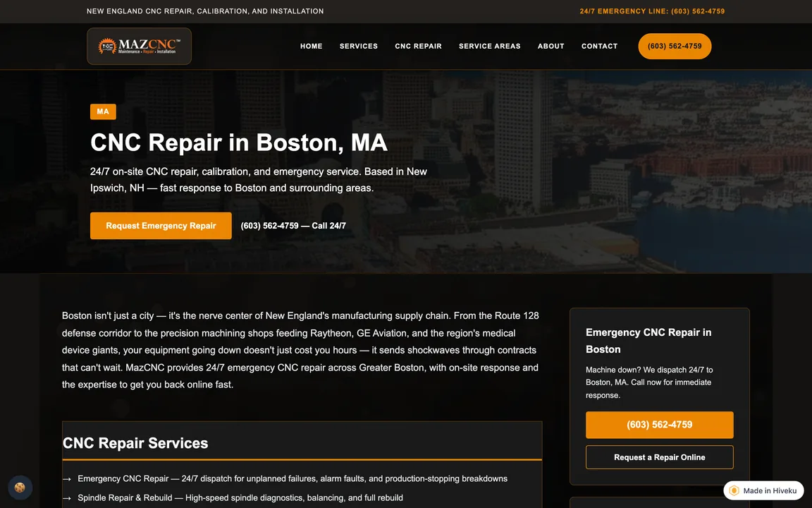This screenshot has width=812, height=508.
Task: Open the Contact menu item
Action: (x=599, y=46)
